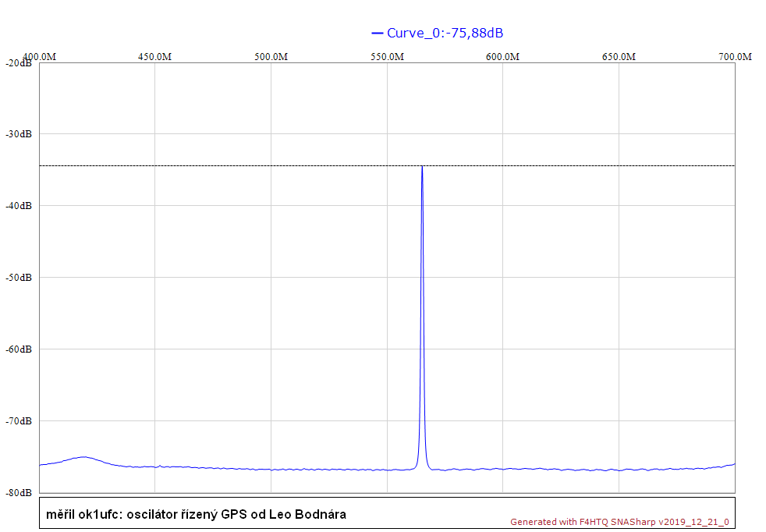
Task: Click the -60dB axis label
Action: pyautogui.click(x=19, y=349)
